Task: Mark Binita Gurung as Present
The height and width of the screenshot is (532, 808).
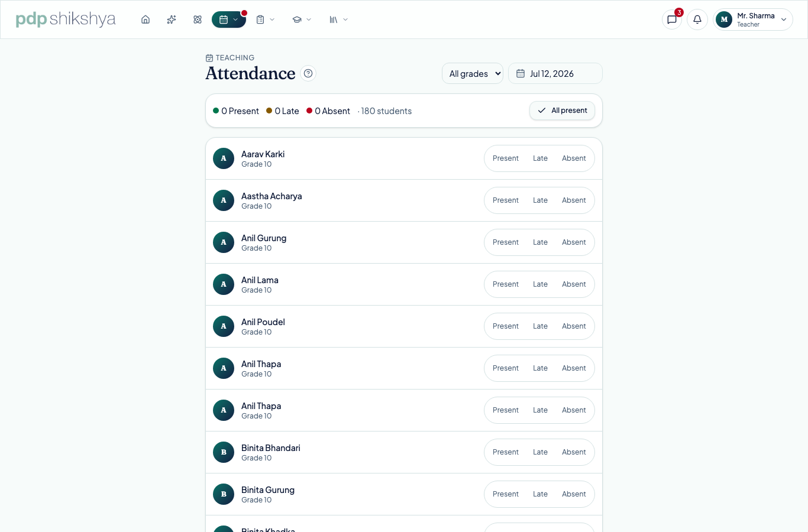Action: coord(506,494)
